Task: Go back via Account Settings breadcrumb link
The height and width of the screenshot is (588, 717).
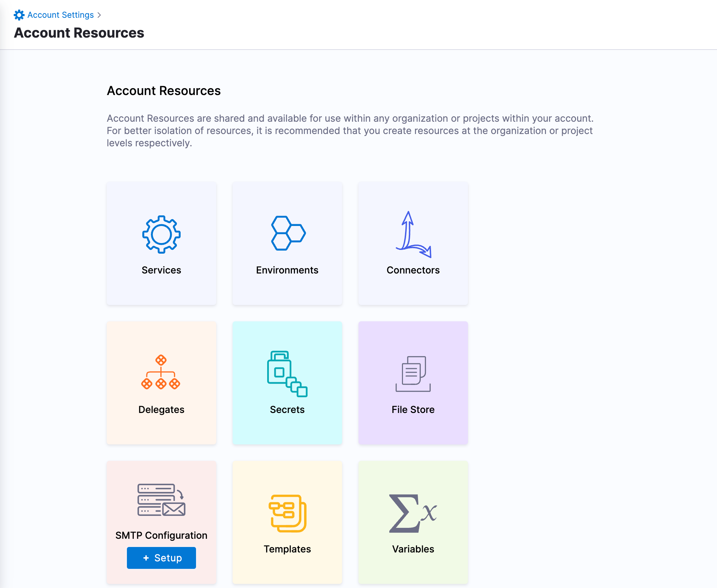Action: point(61,15)
